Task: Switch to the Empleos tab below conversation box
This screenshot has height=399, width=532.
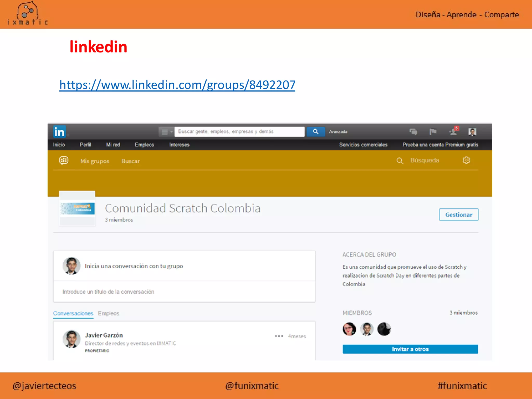Action: (109, 313)
